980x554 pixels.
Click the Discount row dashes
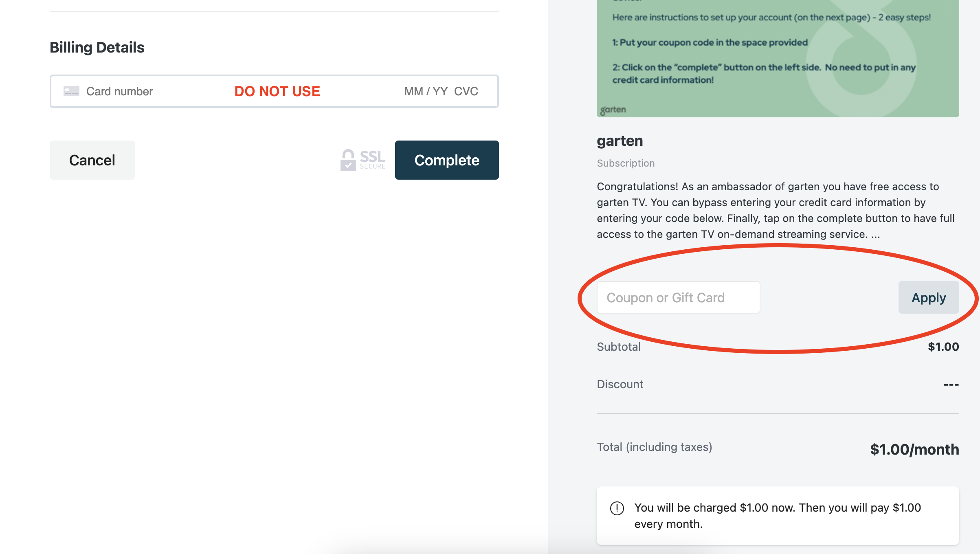pos(951,385)
